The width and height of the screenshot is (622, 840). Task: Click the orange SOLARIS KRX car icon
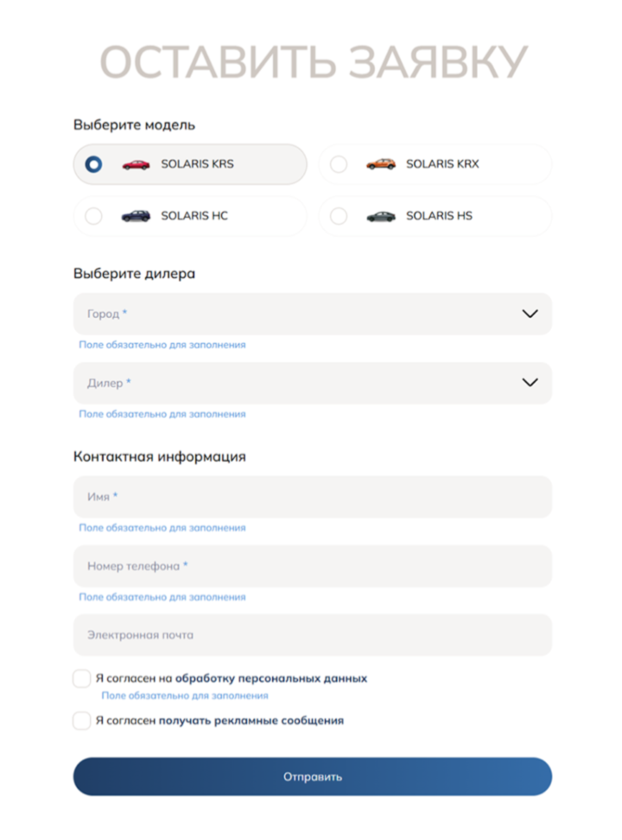pos(381,164)
